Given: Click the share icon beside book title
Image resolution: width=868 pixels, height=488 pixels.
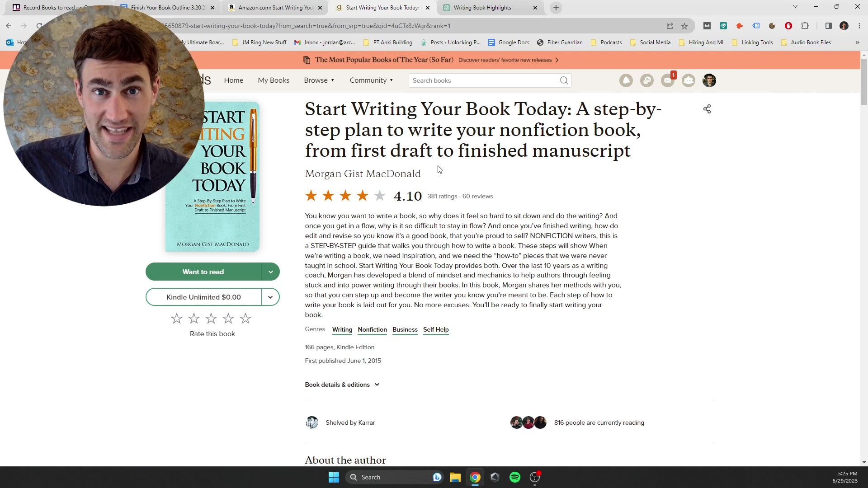Looking at the screenshot, I should tap(707, 109).
